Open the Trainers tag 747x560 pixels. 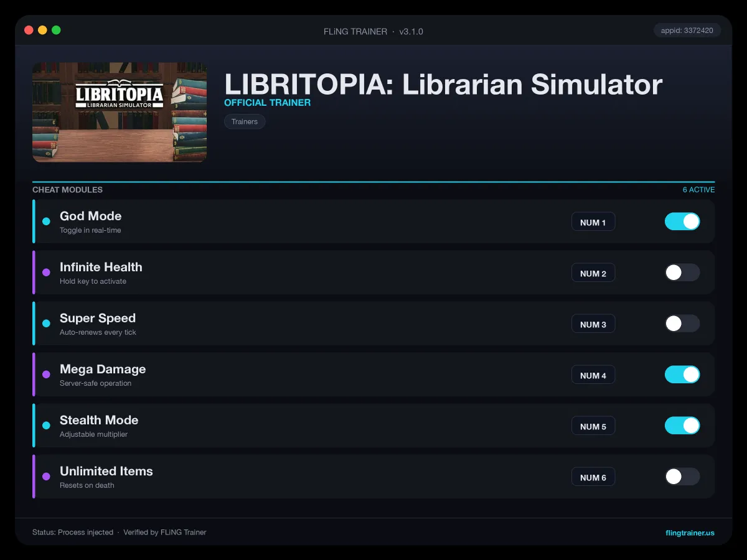245,121
